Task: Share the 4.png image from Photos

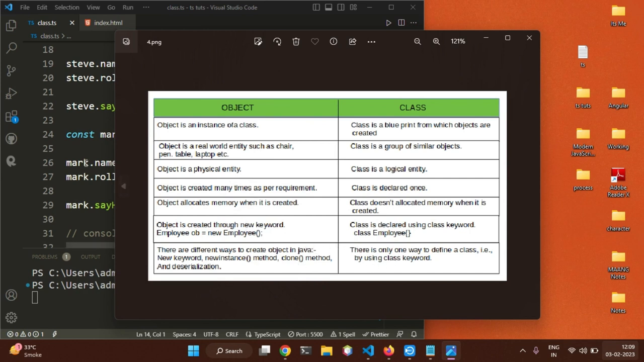Action: coord(353,42)
